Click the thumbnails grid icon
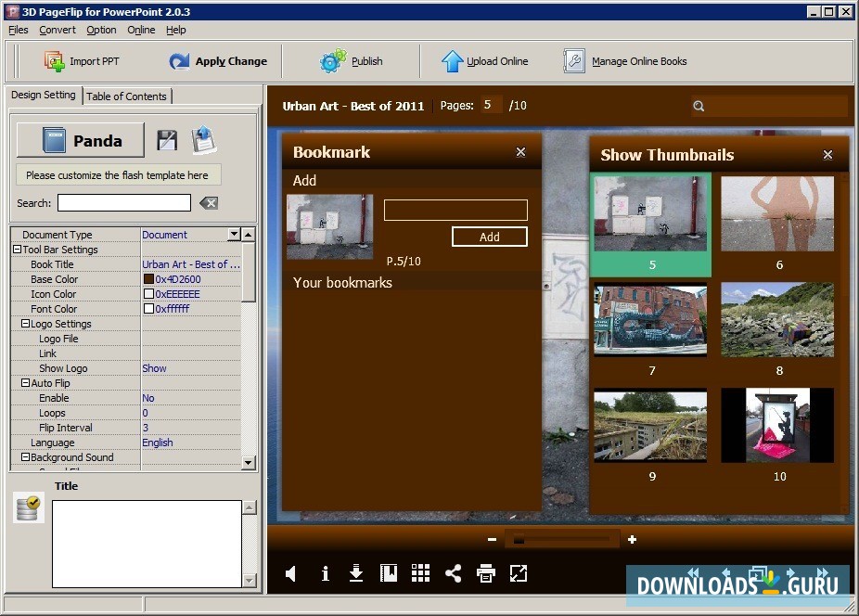This screenshot has width=859, height=616. pos(420,573)
